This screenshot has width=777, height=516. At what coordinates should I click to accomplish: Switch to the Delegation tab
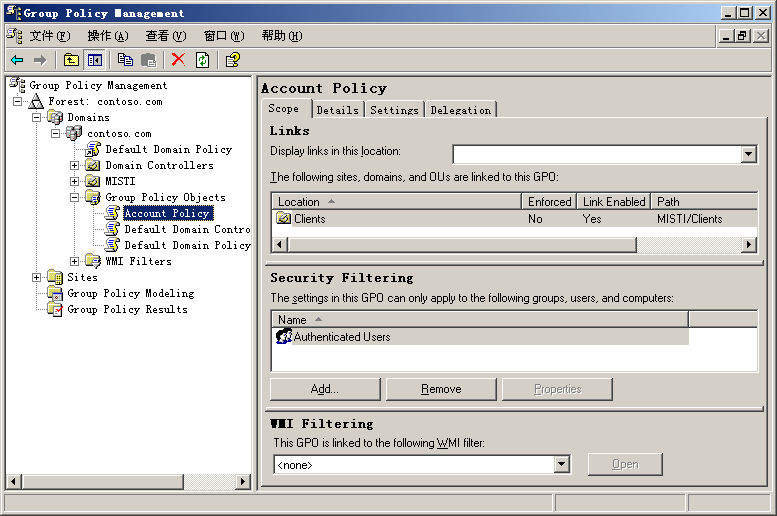pyautogui.click(x=460, y=110)
